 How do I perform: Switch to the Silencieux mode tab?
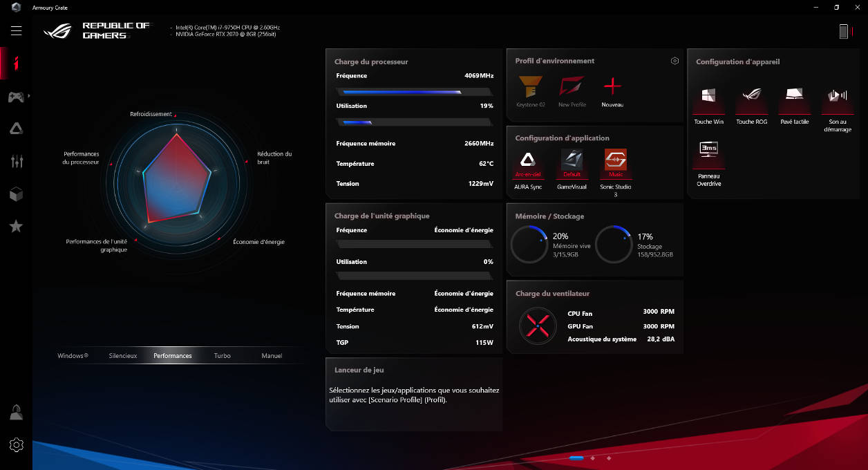click(122, 355)
